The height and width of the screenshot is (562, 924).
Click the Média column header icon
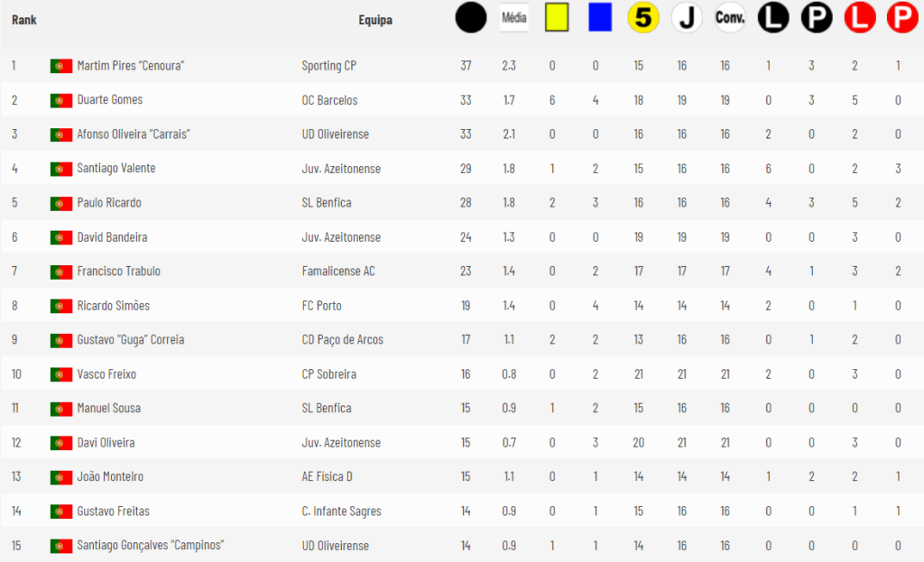pos(513,18)
